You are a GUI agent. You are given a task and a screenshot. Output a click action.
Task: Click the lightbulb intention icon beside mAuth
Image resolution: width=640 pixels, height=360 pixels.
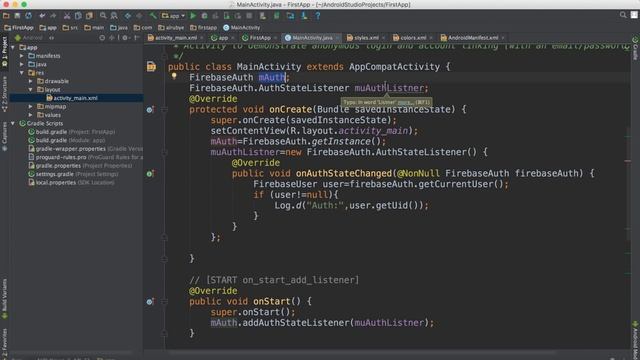pyautogui.click(x=174, y=76)
